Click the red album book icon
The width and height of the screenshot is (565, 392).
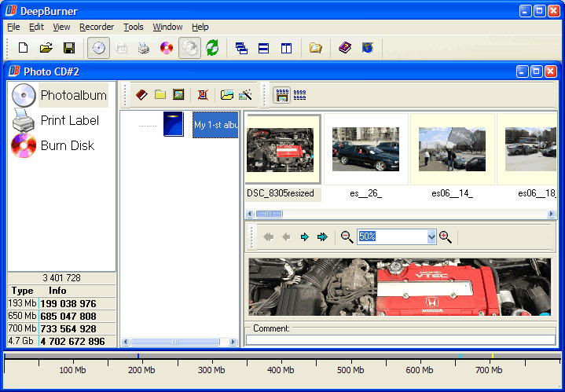pyautogui.click(x=141, y=95)
